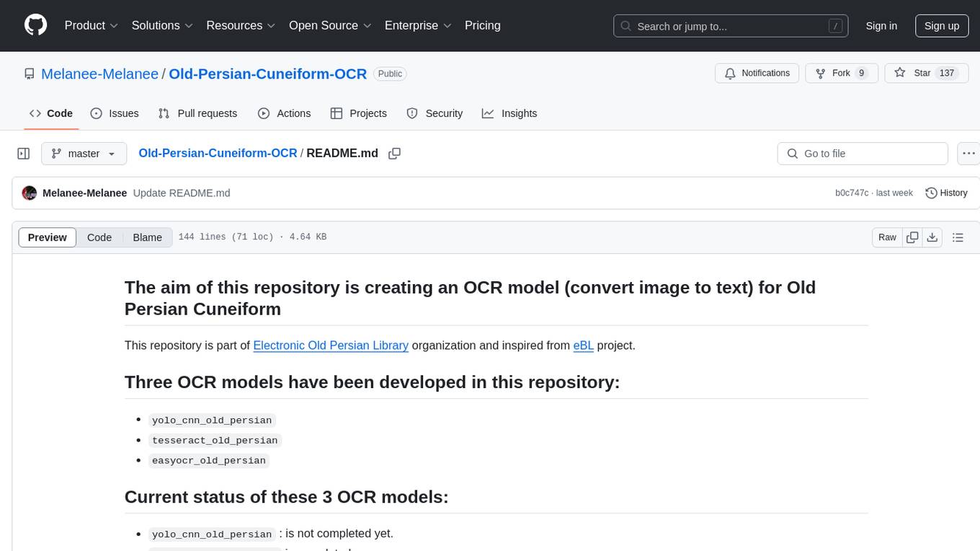Select the Projects tab

pyautogui.click(x=359, y=113)
